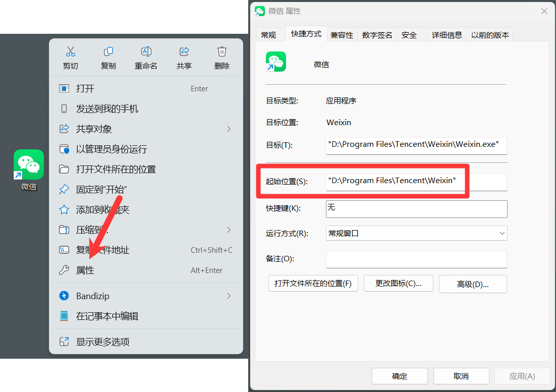
Task: Click into the 目标(T) path field
Action: coord(416,146)
